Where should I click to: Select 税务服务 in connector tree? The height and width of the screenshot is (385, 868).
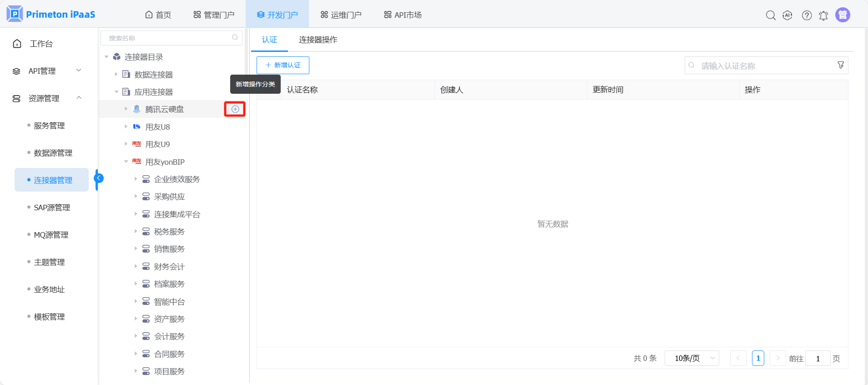click(169, 232)
